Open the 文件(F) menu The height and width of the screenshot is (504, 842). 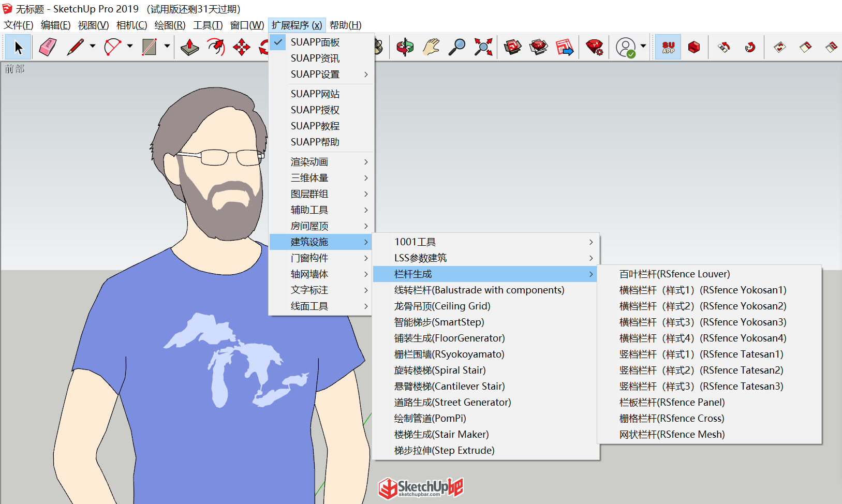tap(19, 25)
